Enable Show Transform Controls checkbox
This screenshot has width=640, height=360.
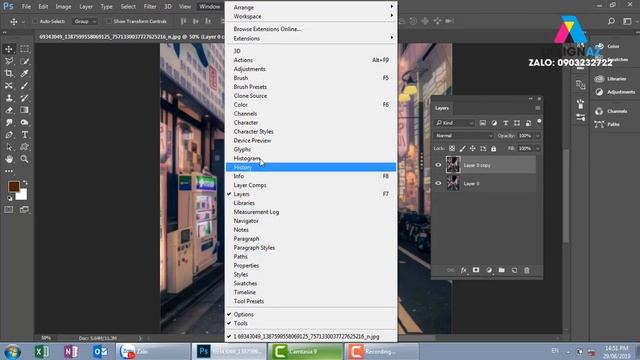coord(109,21)
